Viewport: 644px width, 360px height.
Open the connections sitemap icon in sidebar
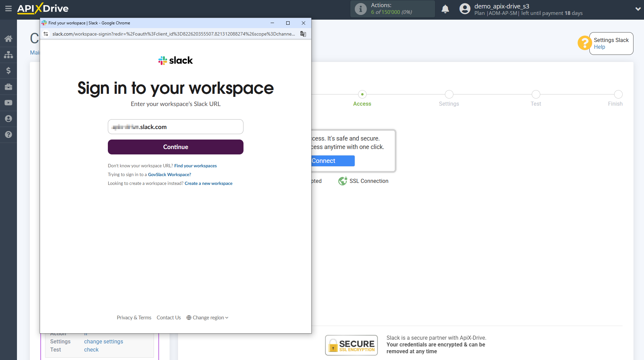(x=8, y=55)
